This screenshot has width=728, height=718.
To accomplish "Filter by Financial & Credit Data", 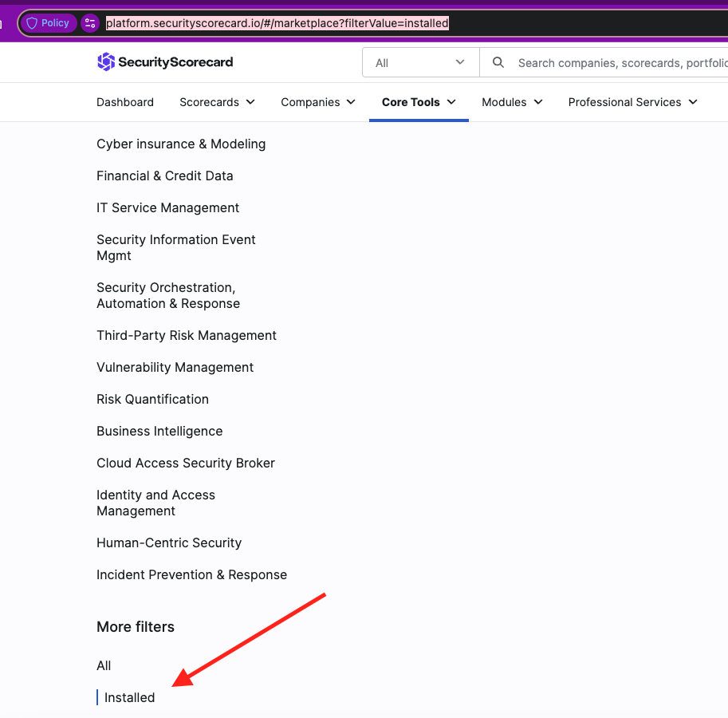I will point(165,176).
